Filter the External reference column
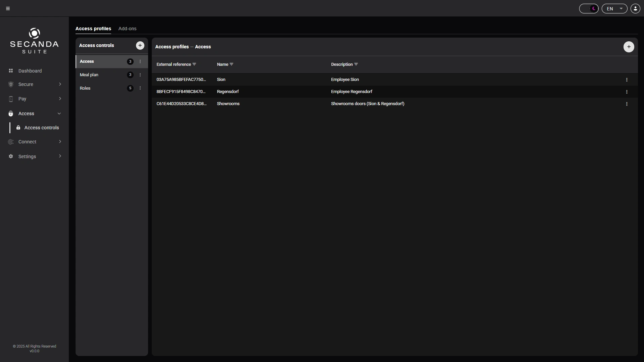The height and width of the screenshot is (362, 644). [x=194, y=64]
